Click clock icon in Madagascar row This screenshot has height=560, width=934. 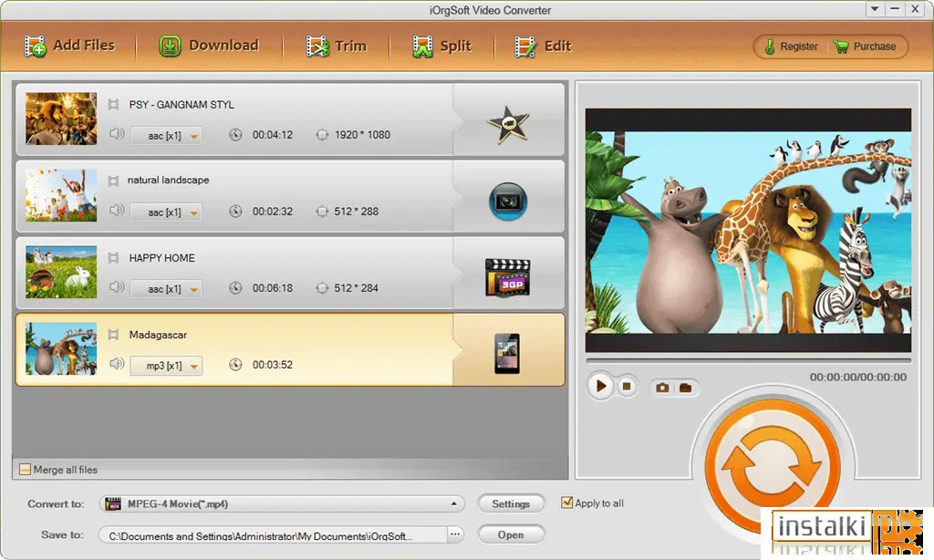pyautogui.click(x=236, y=365)
